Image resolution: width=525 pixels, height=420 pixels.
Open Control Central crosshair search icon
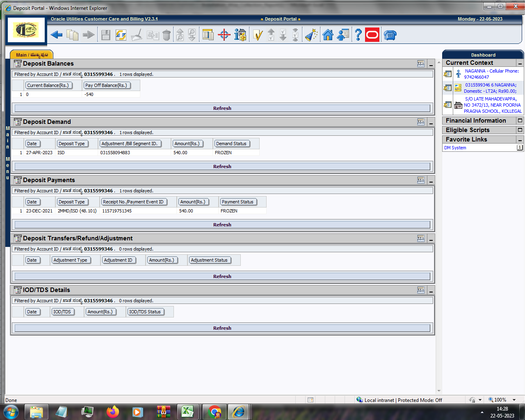pyautogui.click(x=224, y=35)
